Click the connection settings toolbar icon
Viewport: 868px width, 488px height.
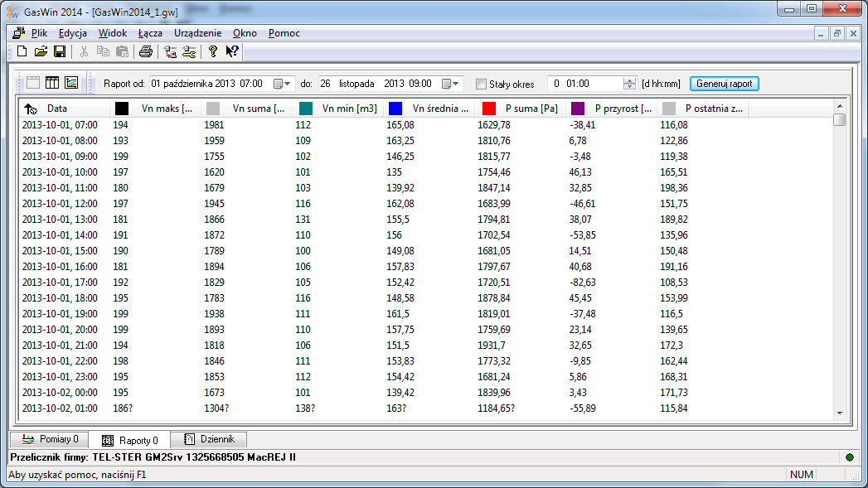tap(189, 51)
